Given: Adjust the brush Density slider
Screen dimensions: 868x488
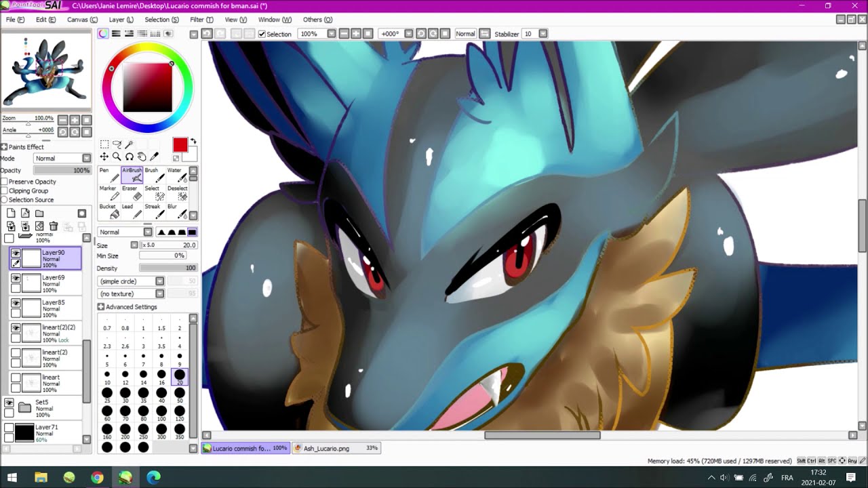Looking at the screenshot, I should pyautogui.click(x=168, y=268).
